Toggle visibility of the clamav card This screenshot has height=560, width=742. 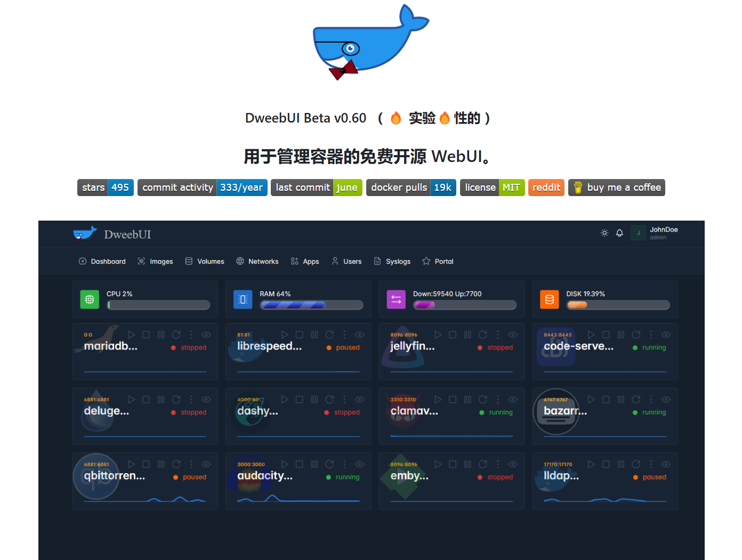513,400
